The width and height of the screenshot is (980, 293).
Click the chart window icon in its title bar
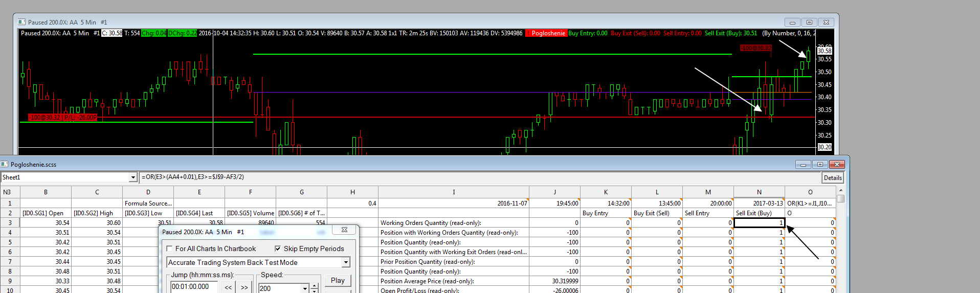pyautogui.click(x=21, y=22)
